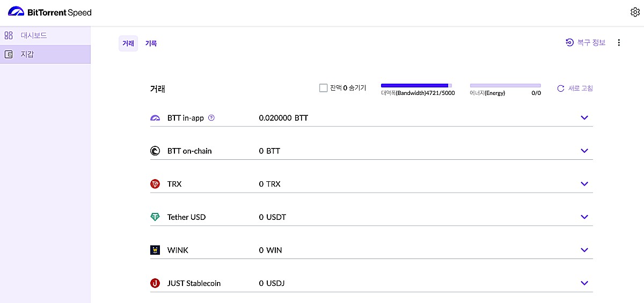Expand the JUST Stablecoin row chevron
This screenshot has height=303, width=644.
pyautogui.click(x=584, y=283)
